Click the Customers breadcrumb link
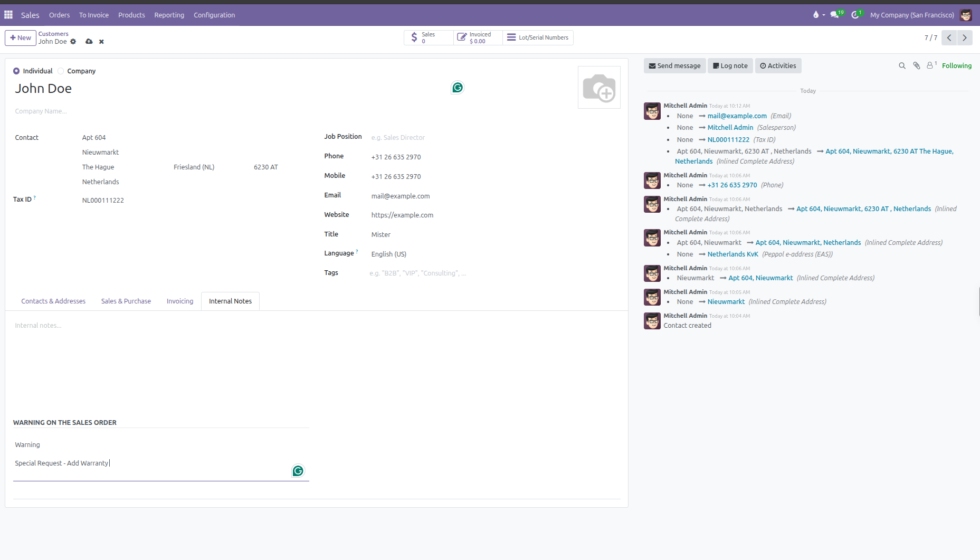 pyautogui.click(x=53, y=34)
